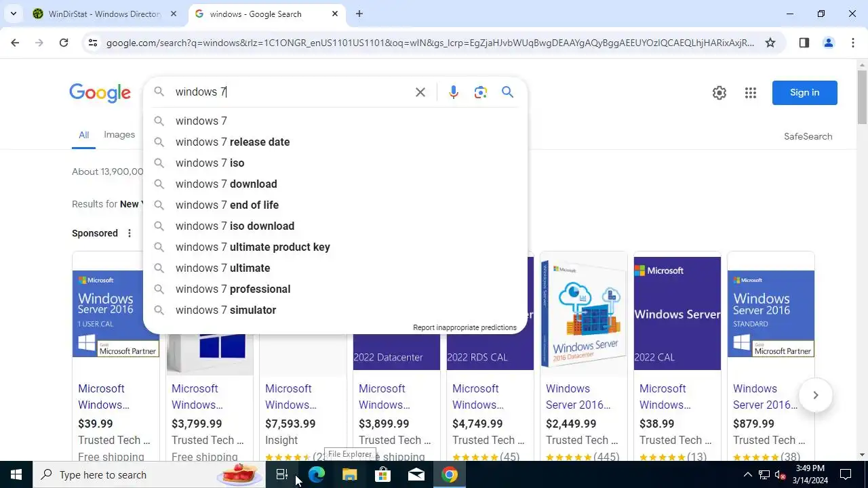This screenshot has height=488, width=868.
Task: Click the Chrome taskbar icon
Action: 450,474
